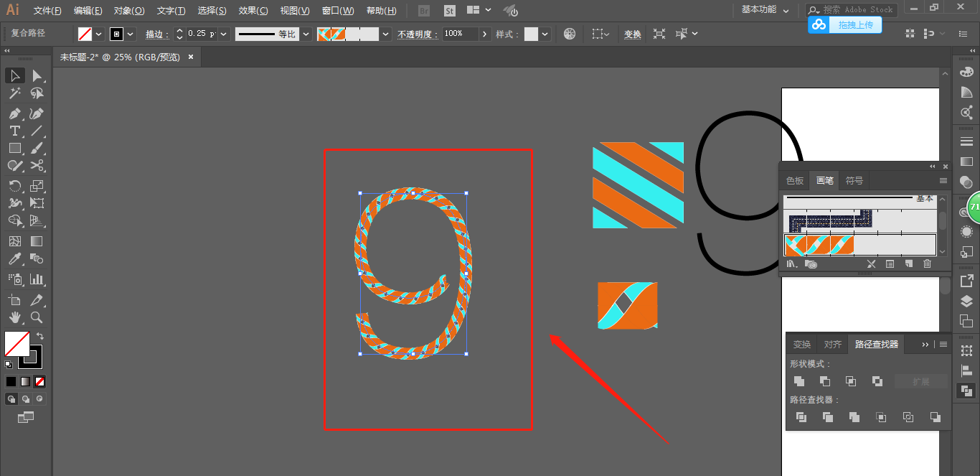Image resolution: width=980 pixels, height=476 pixels.
Task: Swap fill and stroke colors
Action: [40, 336]
